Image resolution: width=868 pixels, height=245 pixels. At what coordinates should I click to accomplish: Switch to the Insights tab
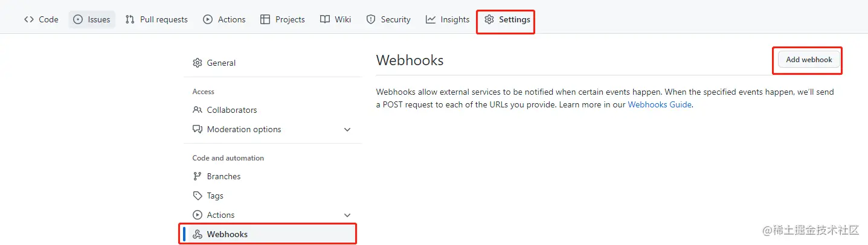454,19
